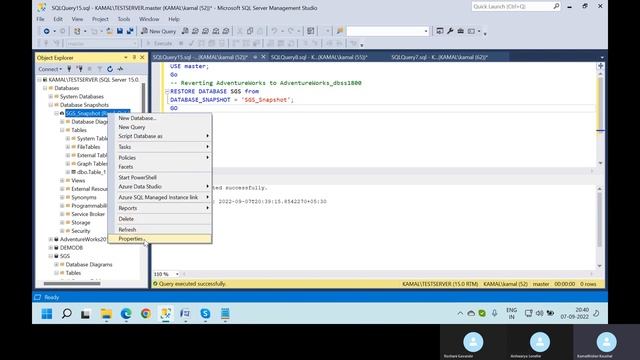This screenshot has width=640, height=360.
Task: Open the solution configurations combo box in toolbar
Action: click(387, 31)
